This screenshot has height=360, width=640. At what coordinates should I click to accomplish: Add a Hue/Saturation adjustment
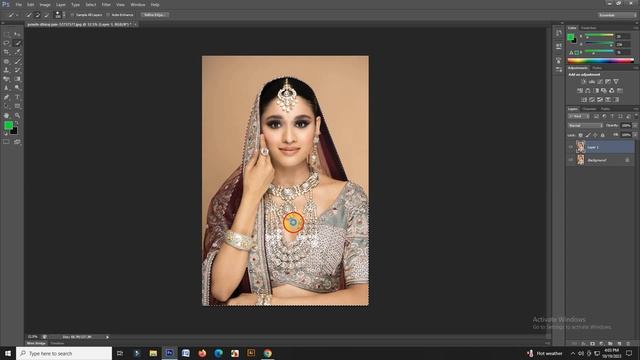[x=580, y=91]
